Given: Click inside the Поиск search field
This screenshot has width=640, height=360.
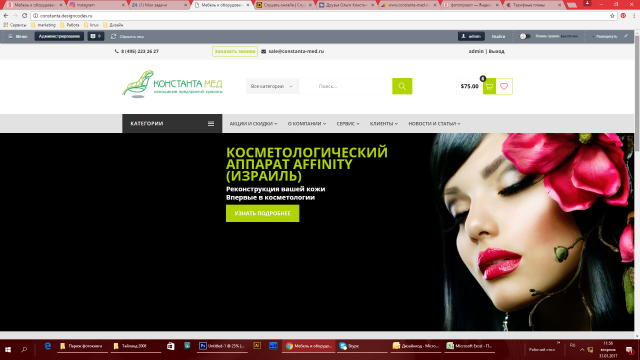Looking at the screenshot, I should coord(346,86).
